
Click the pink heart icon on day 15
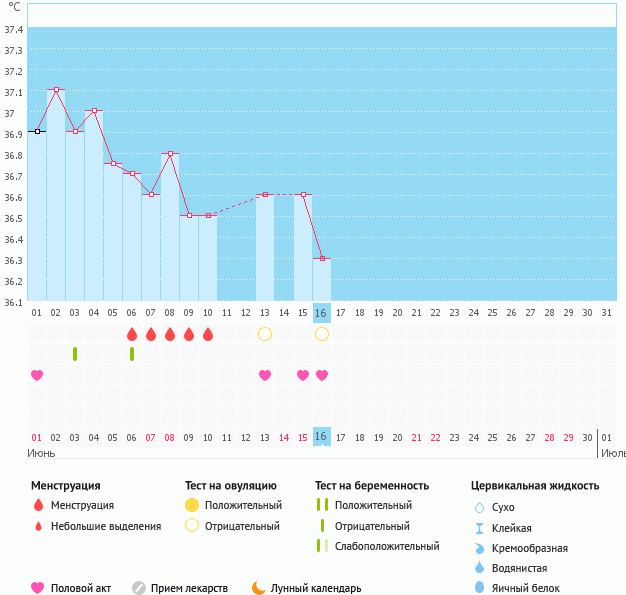click(303, 375)
